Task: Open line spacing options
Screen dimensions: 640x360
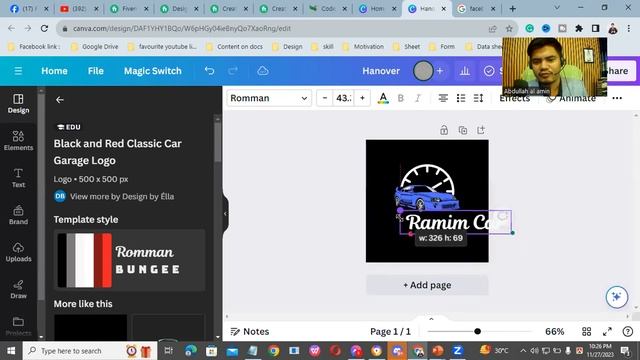Action: tap(478, 98)
